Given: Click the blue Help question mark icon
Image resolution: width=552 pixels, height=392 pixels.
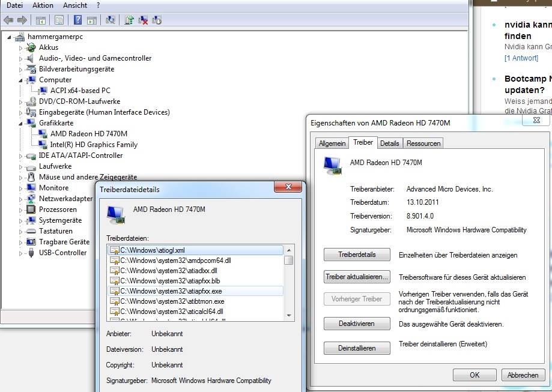Looking at the screenshot, I should 77,20.
